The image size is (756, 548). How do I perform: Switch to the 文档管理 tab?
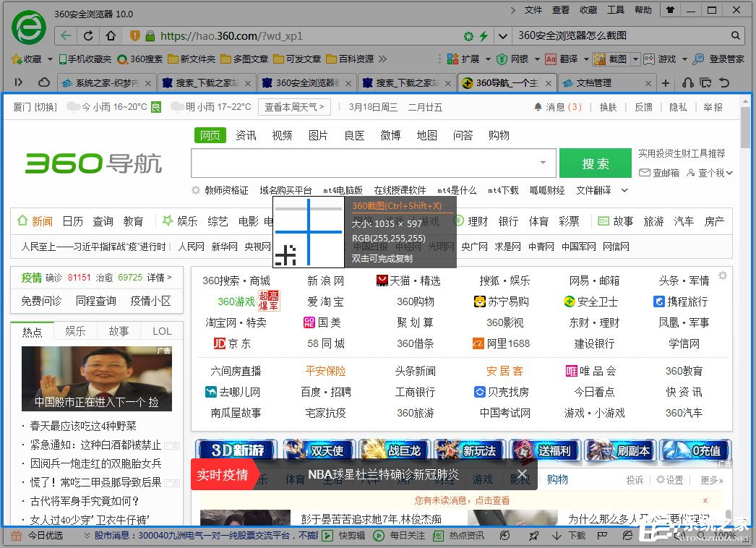click(594, 82)
